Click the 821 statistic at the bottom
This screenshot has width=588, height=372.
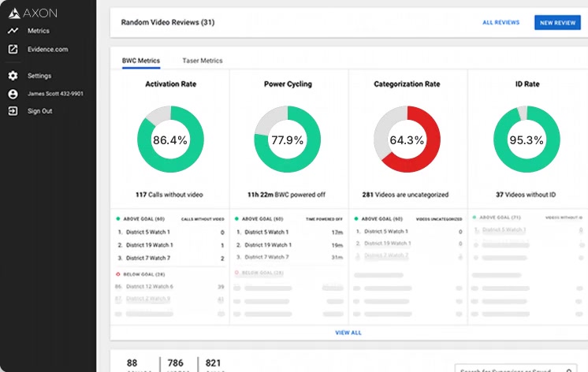[x=213, y=363]
